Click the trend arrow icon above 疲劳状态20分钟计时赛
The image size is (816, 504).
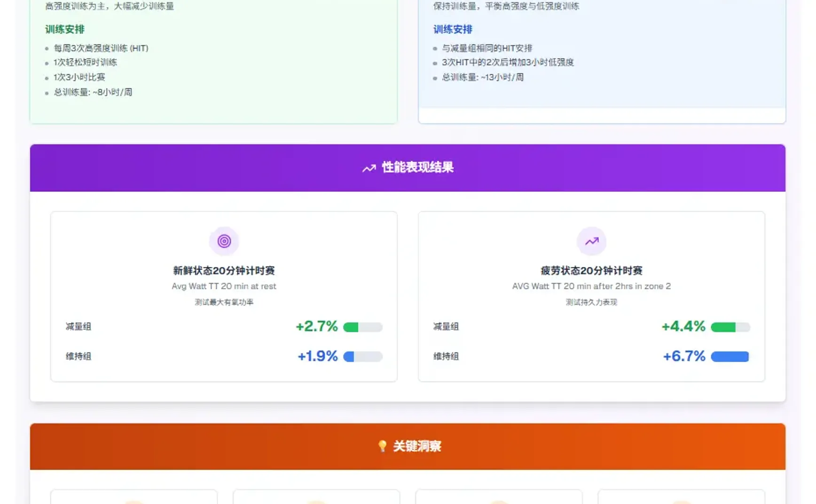(591, 241)
